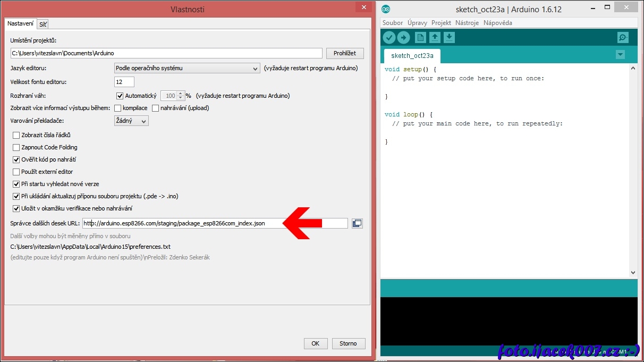Click the 'Prohlížet' browse button

pyautogui.click(x=345, y=53)
